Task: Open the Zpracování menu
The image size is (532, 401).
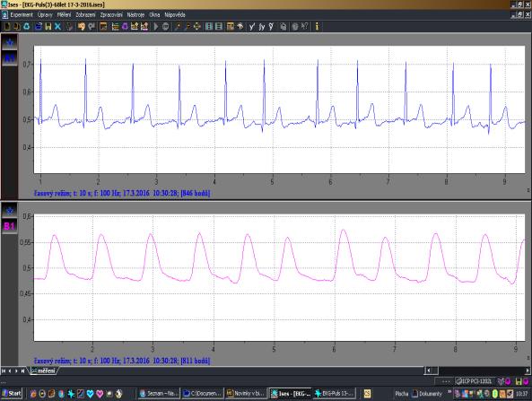Action: 111,14
